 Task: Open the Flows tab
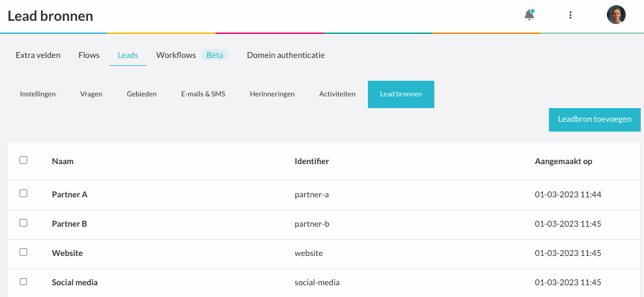point(89,55)
